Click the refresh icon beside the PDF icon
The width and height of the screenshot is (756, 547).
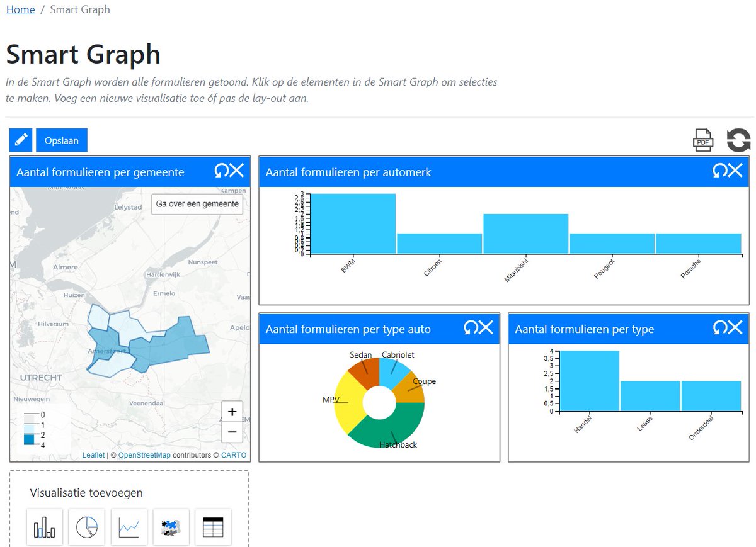pos(738,140)
